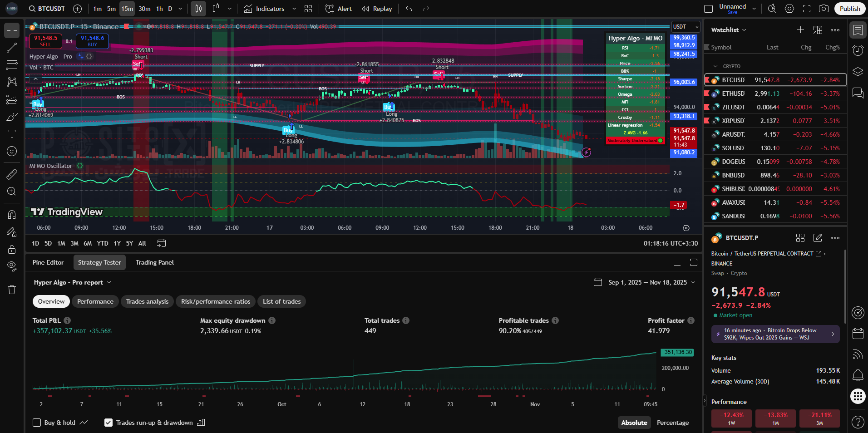
Task: Open the layout grid selector icon
Action: [308, 9]
